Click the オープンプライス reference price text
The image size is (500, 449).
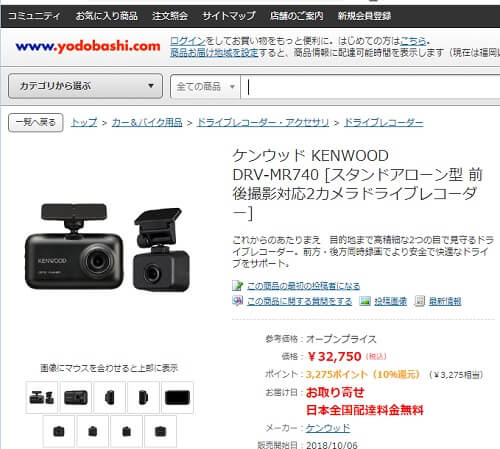click(x=341, y=339)
